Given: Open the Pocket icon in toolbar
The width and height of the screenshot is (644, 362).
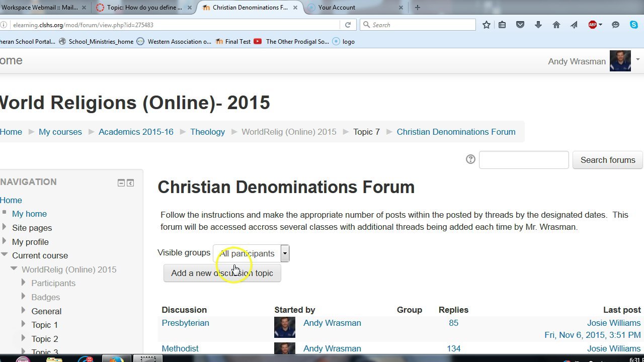Looking at the screenshot, I should [x=520, y=25].
